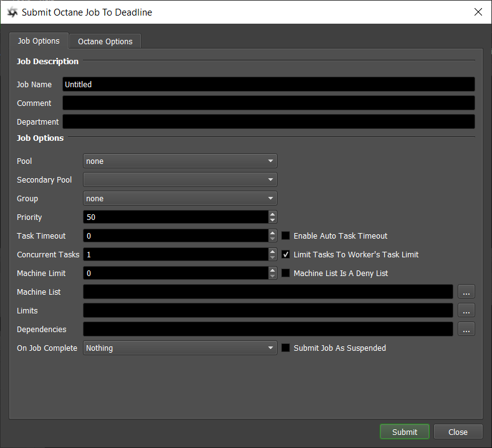Decrease Task Timeout with the down arrow

click(x=273, y=239)
